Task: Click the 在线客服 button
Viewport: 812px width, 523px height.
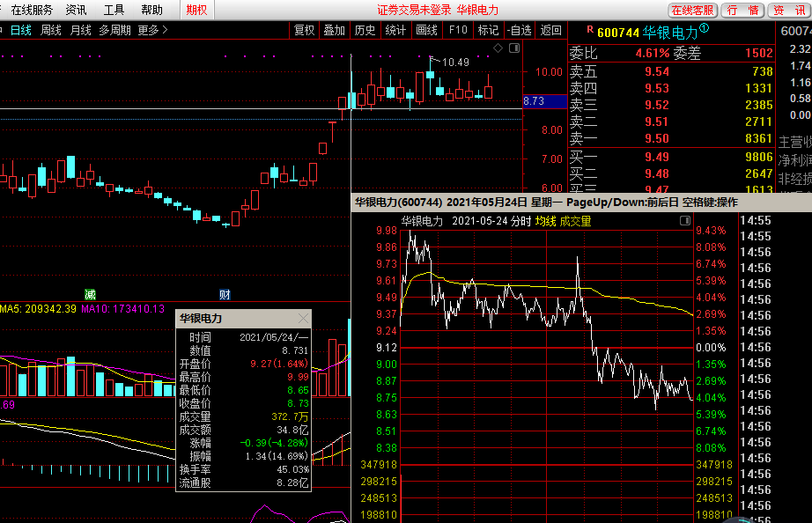Action: (692, 11)
